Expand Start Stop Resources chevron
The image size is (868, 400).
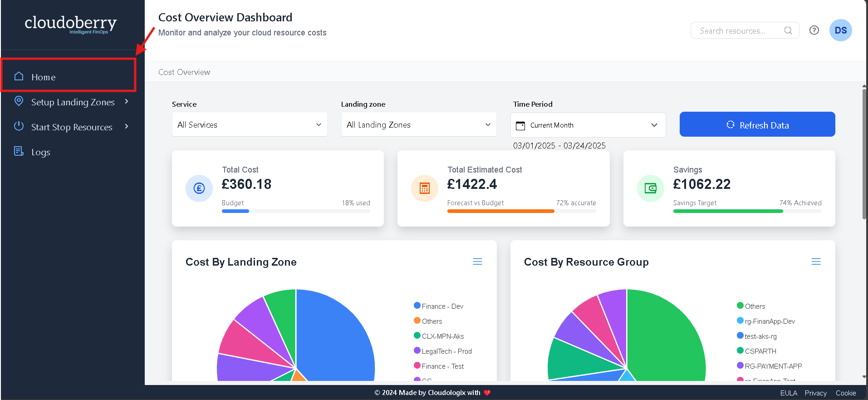click(127, 126)
